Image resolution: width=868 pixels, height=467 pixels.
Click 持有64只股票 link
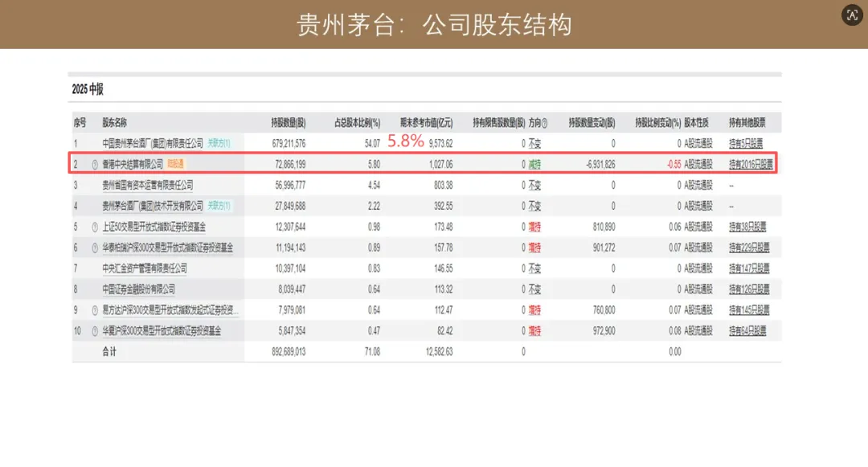pyautogui.click(x=747, y=331)
